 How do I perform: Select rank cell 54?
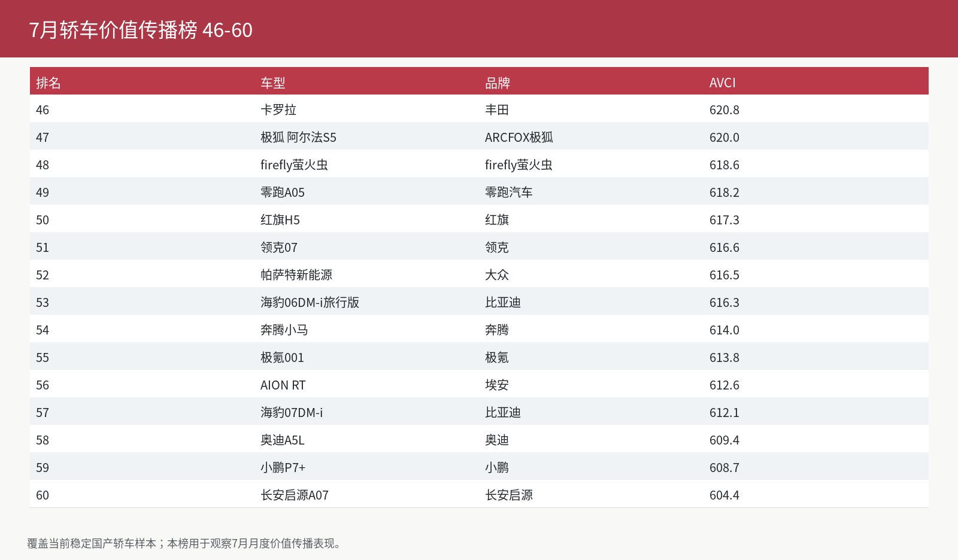click(43, 330)
